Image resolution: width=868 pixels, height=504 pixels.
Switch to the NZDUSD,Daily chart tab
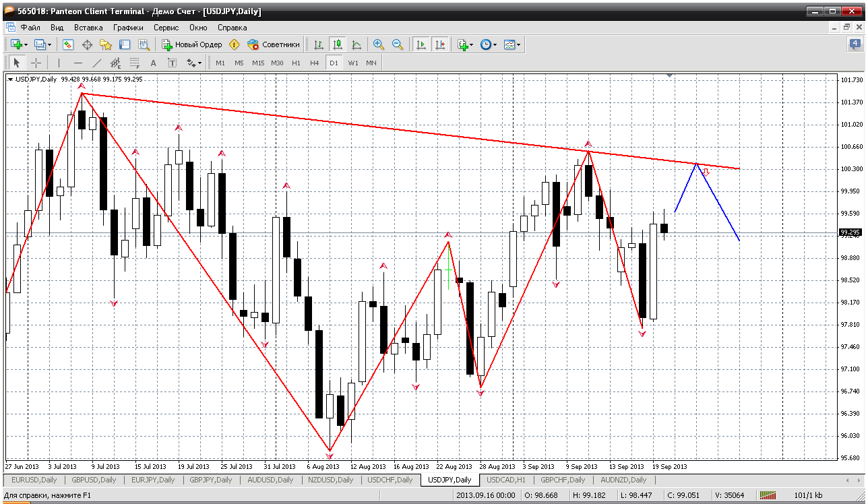pos(332,480)
